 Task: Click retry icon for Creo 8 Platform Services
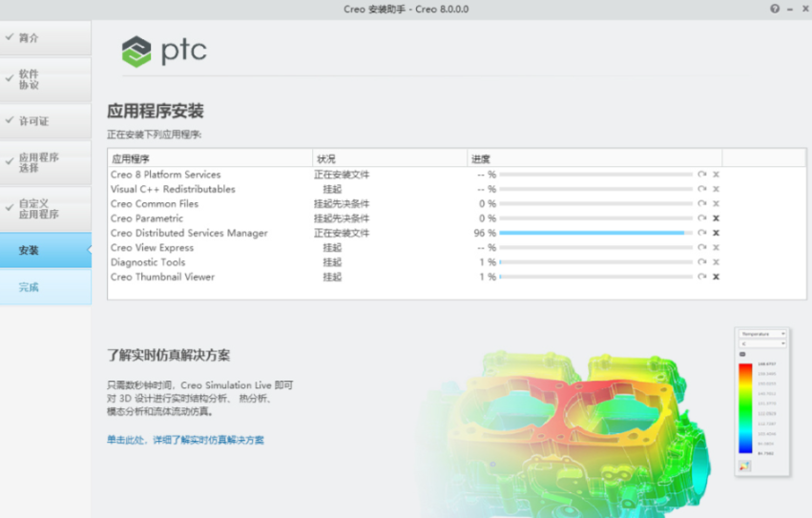701,175
